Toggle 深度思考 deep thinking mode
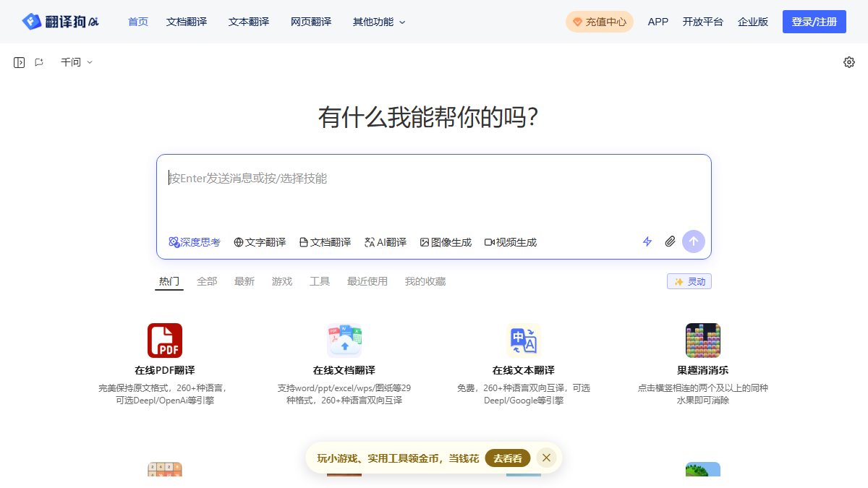Screen dimensions: 868x488 (x=195, y=242)
